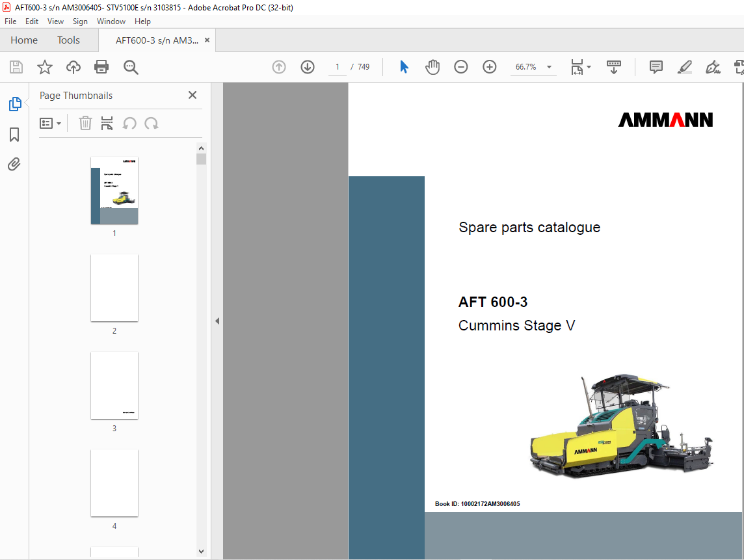
Task: Switch to the Home tab
Action: coord(24,40)
